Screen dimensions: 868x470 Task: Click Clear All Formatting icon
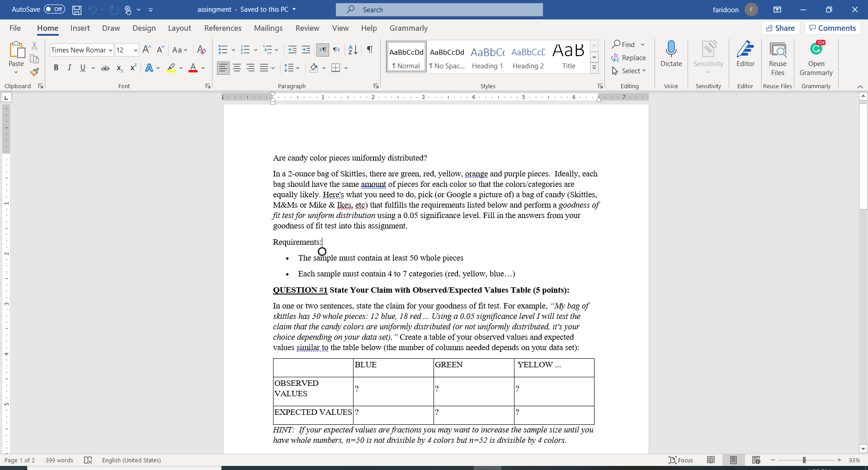202,50
